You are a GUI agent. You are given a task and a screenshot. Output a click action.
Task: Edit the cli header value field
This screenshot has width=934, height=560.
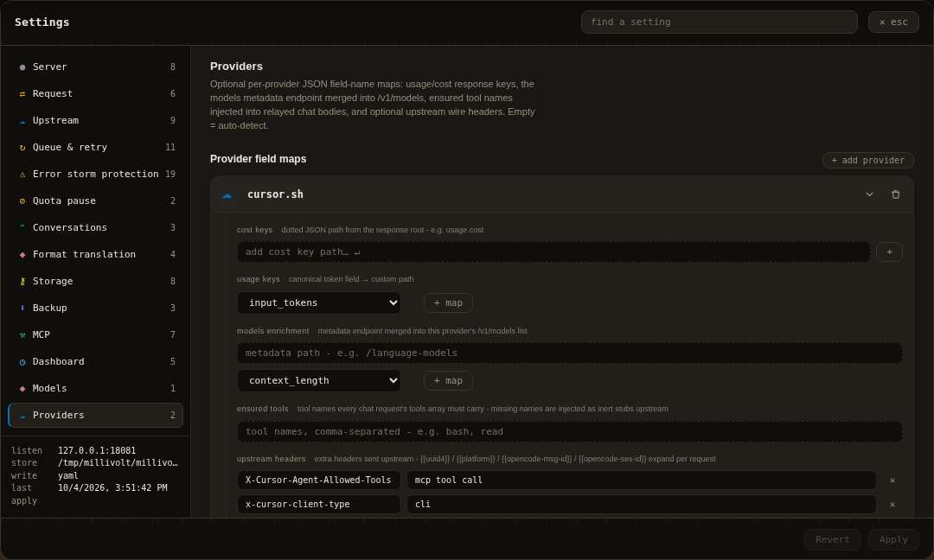click(641, 505)
